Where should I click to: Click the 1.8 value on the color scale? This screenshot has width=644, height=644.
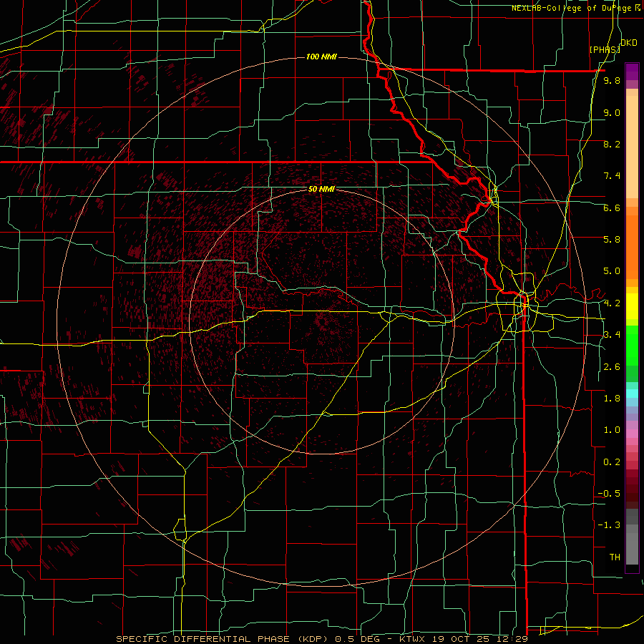pyautogui.click(x=612, y=399)
